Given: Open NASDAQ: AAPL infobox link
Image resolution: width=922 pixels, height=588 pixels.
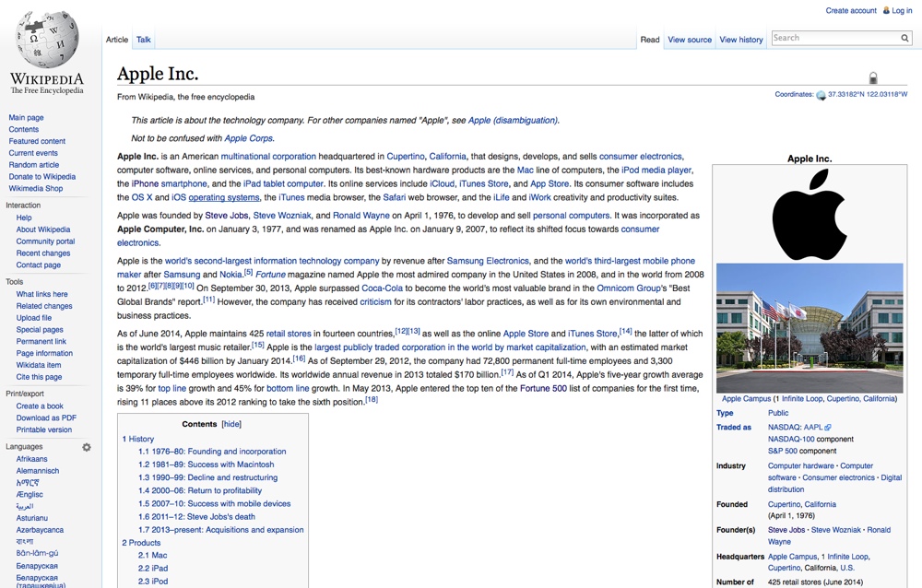Looking at the screenshot, I should pyautogui.click(x=795, y=428).
